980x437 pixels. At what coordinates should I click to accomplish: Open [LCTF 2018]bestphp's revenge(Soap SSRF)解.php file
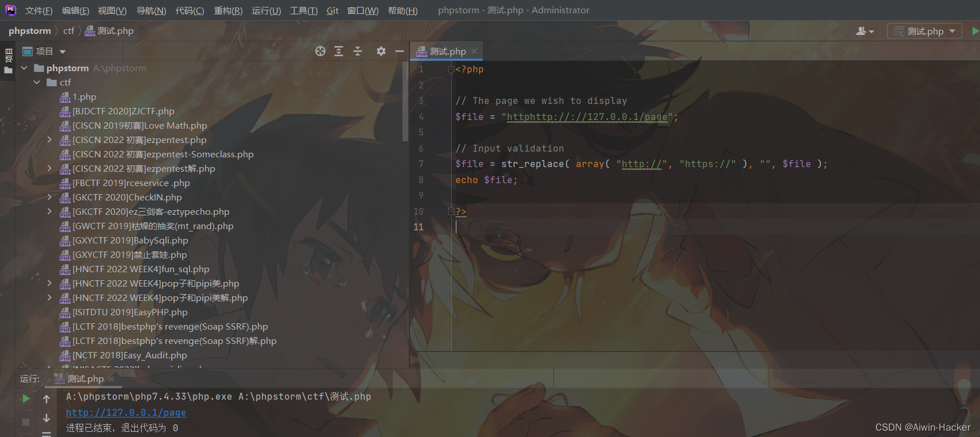168,341
